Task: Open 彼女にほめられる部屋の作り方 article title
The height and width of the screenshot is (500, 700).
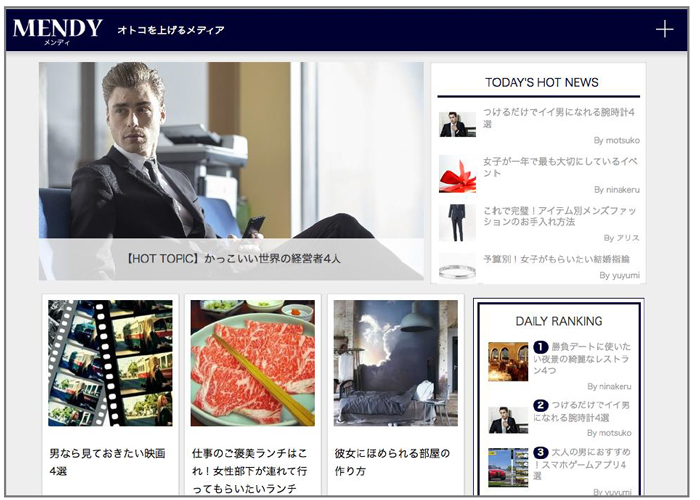Action: pos(392,462)
